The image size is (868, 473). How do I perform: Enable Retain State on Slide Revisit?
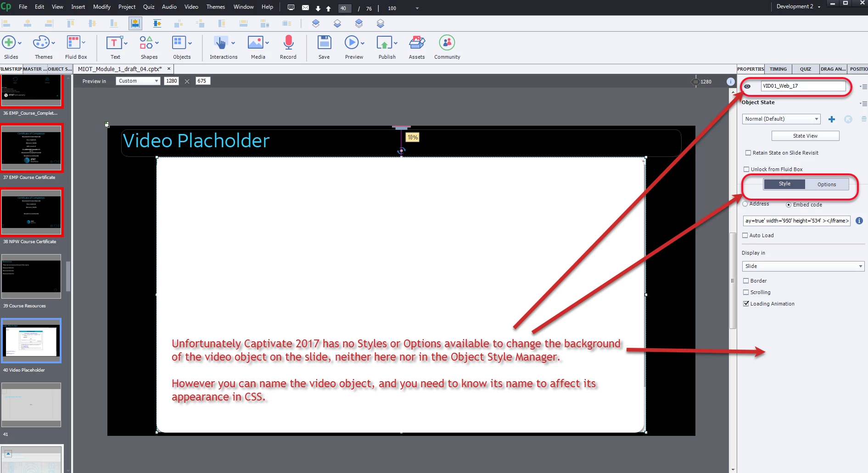[x=748, y=153]
